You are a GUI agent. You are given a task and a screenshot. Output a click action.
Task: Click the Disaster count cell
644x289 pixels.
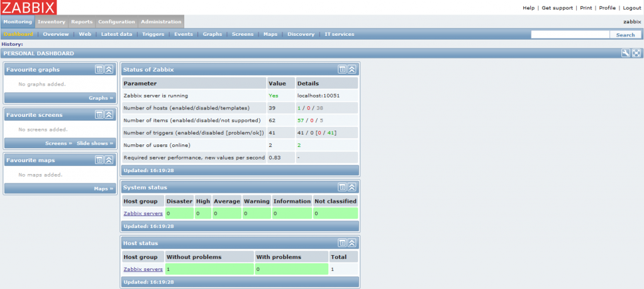[179, 214]
